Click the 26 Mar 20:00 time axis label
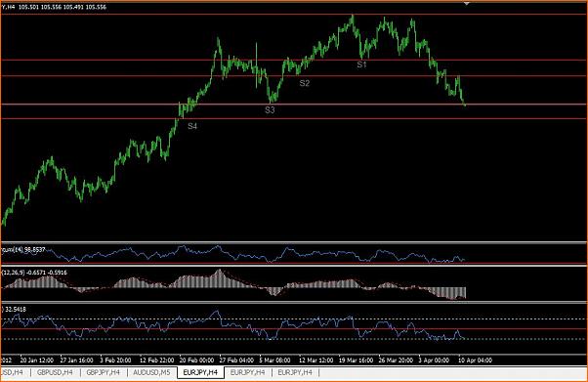 [396, 361]
